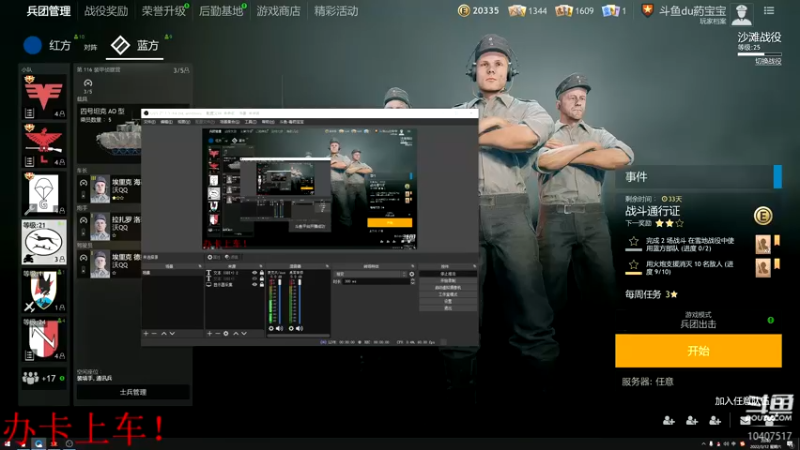Click the artillery task star icon
The height and width of the screenshot is (450, 800).
[x=633, y=264]
